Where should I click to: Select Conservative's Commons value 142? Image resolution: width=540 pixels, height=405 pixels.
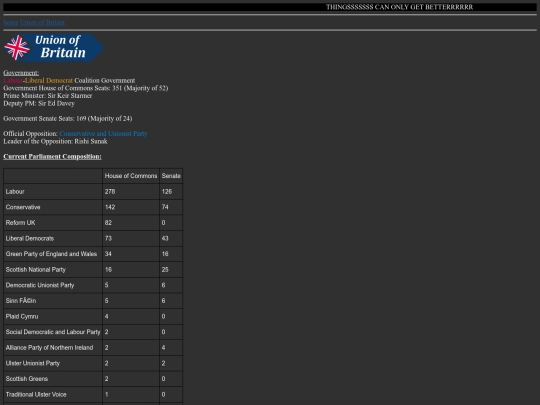coord(110,207)
